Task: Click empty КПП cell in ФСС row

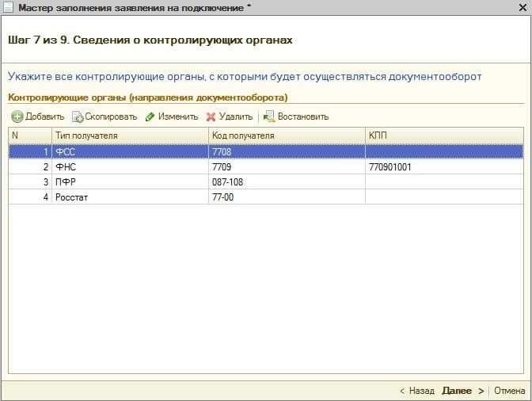Action: 444,151
